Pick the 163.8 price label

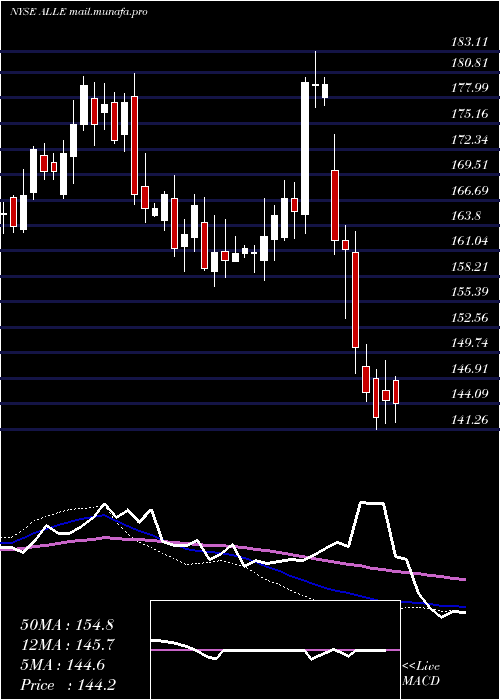coord(466,216)
